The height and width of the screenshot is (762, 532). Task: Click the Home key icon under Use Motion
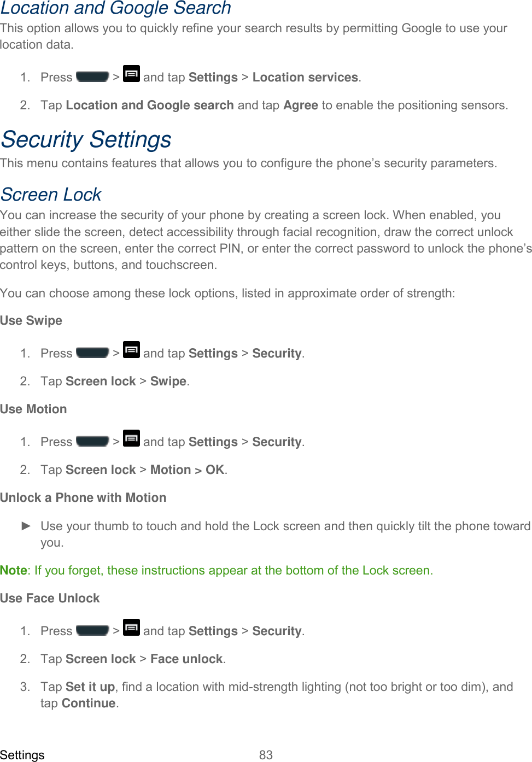pos(92,441)
